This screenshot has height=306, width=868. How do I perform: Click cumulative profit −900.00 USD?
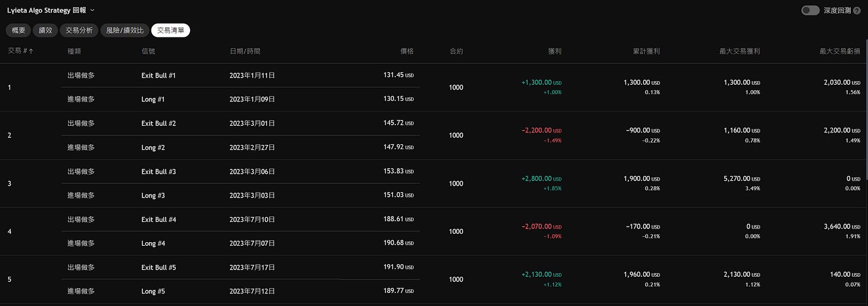643,130
